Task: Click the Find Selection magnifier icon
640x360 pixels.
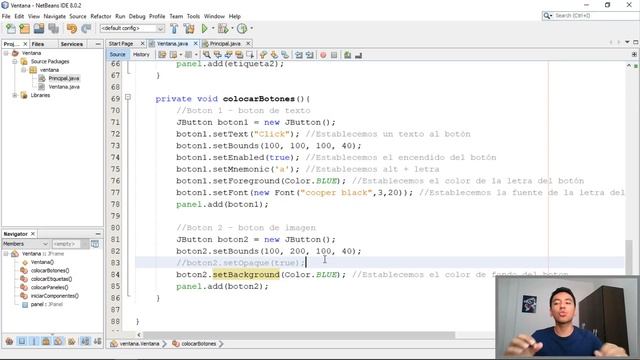Action: coord(207,55)
